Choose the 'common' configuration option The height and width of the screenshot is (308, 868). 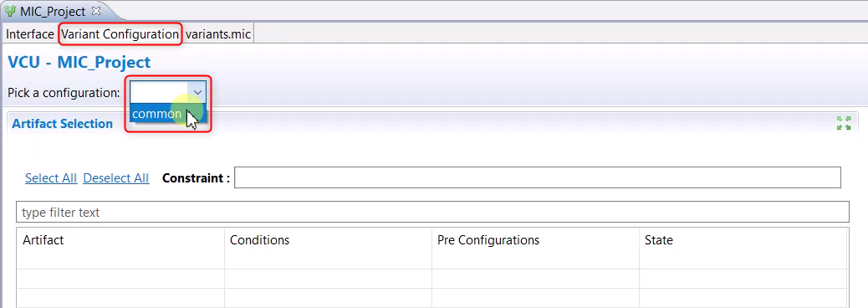coord(168,114)
